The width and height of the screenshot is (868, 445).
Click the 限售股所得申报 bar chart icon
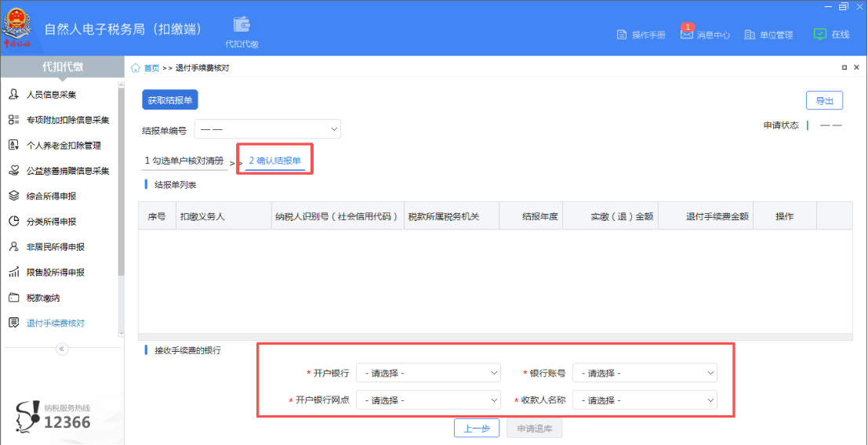[x=14, y=273]
